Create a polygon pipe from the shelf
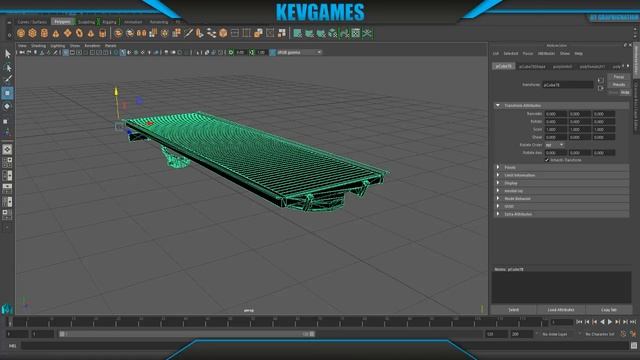 (x=102, y=33)
